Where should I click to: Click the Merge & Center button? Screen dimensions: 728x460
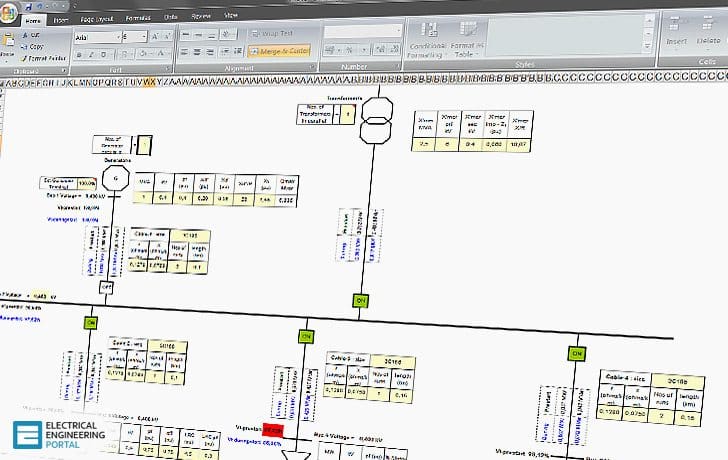(x=280, y=51)
